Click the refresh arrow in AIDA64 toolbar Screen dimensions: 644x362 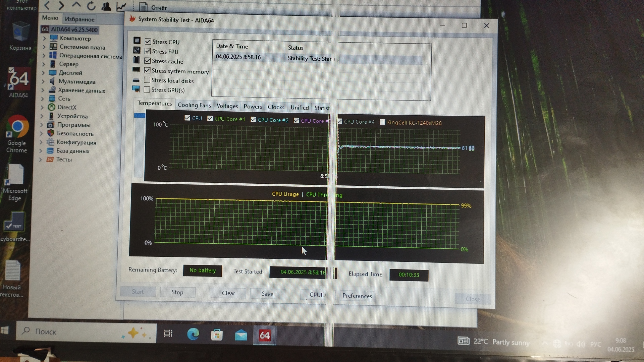[91, 6]
